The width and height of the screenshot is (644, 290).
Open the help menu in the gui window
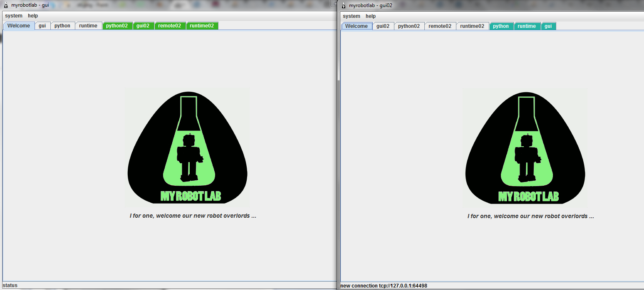point(33,16)
